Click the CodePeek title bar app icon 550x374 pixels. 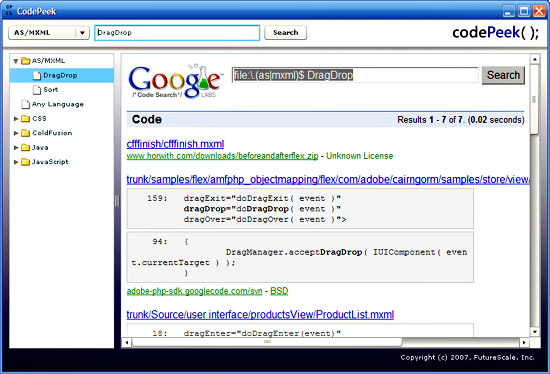click(9, 11)
